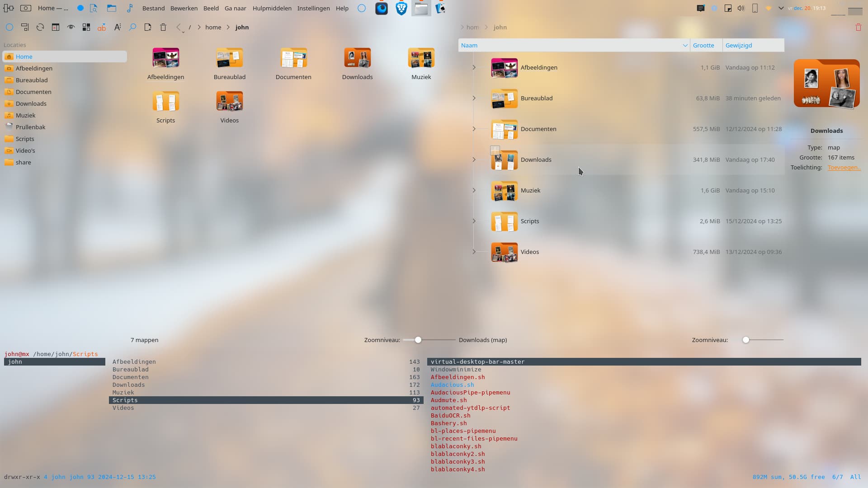Click 'john' in right pane breadcrumb
This screenshot has height=488, width=868.
(x=500, y=27)
